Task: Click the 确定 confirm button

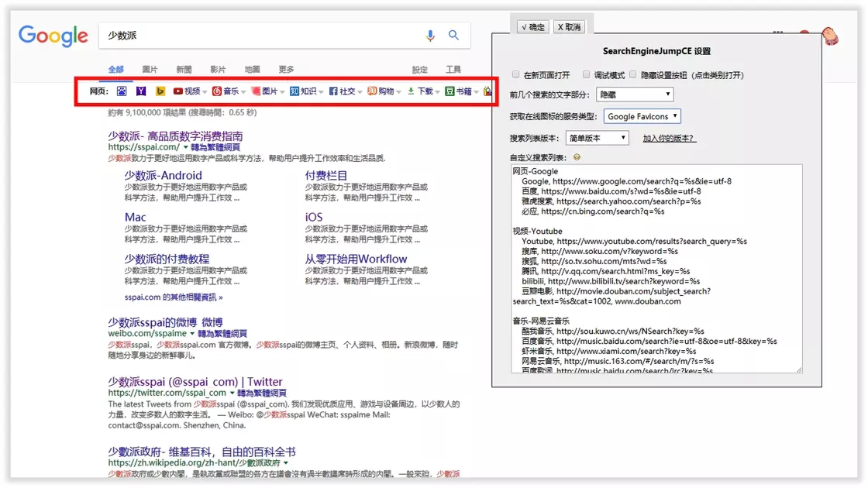Action: (532, 27)
